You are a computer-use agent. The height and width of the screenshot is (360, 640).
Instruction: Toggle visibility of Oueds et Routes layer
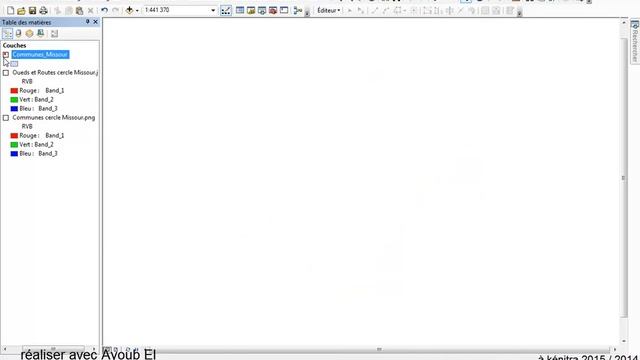[x=6, y=73]
